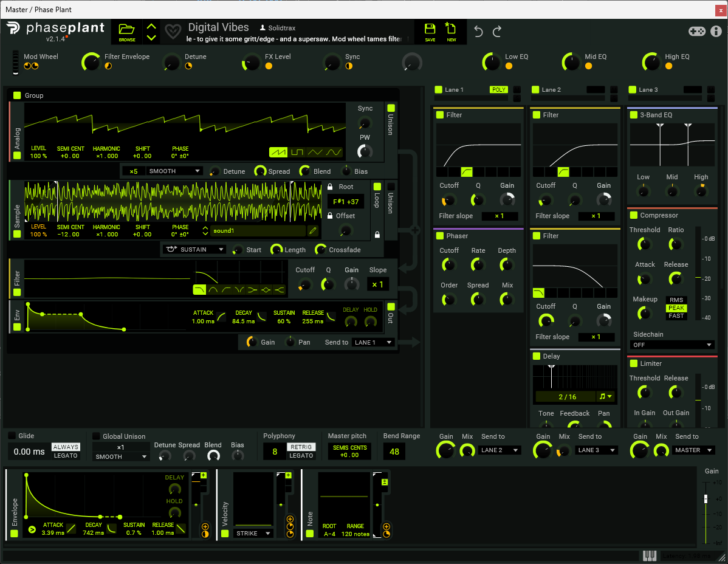Image resolution: width=728 pixels, height=564 pixels.
Task: Set Glide mode to LEGATO
Action: pyautogui.click(x=66, y=456)
